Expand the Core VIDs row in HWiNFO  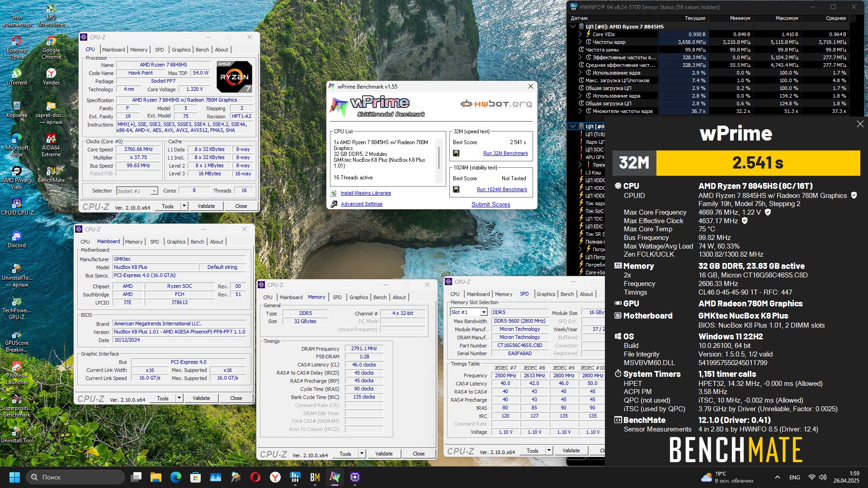pyautogui.click(x=580, y=34)
